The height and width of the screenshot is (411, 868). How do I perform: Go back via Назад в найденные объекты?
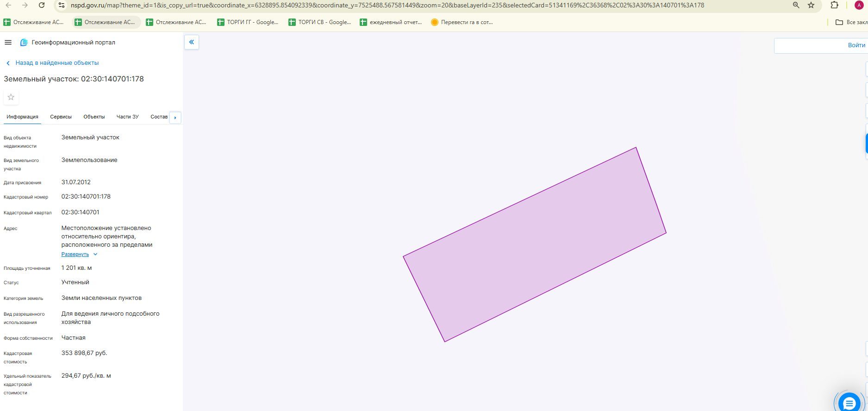(x=52, y=63)
